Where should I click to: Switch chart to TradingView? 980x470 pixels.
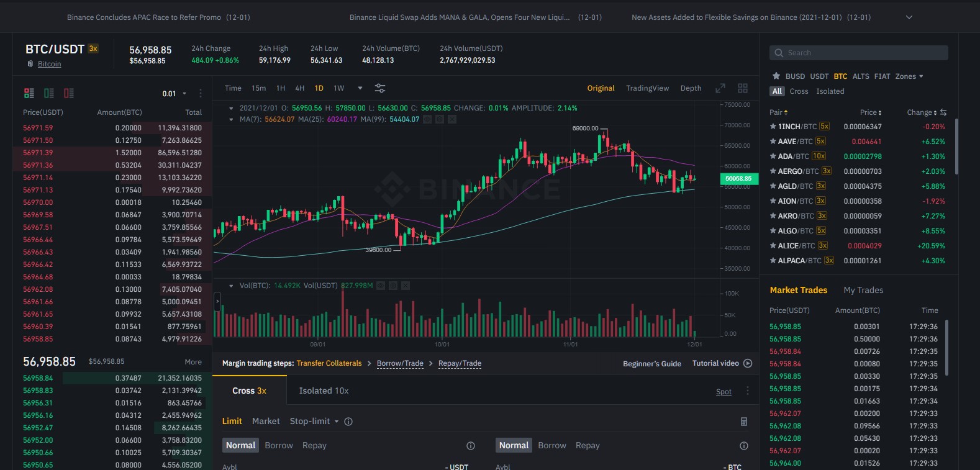pos(647,88)
